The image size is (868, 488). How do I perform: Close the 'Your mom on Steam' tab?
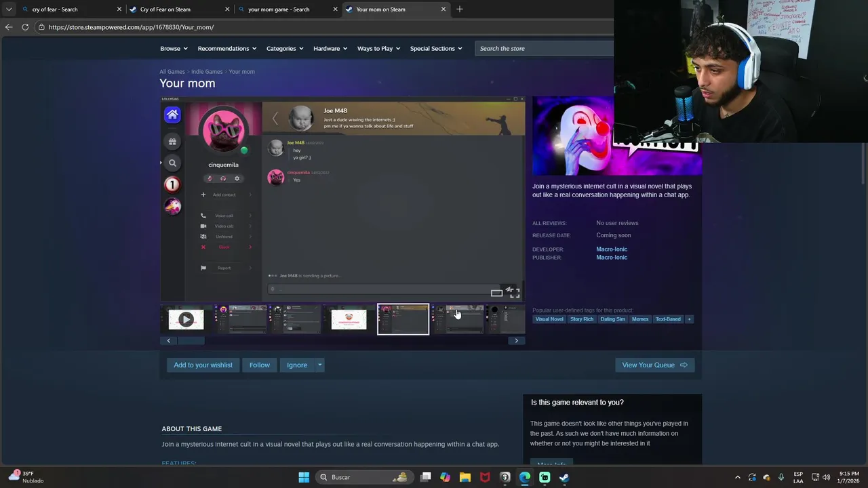coord(443,9)
